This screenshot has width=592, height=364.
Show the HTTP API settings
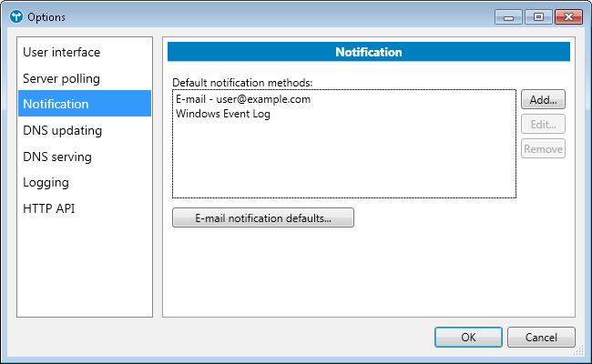coord(49,208)
